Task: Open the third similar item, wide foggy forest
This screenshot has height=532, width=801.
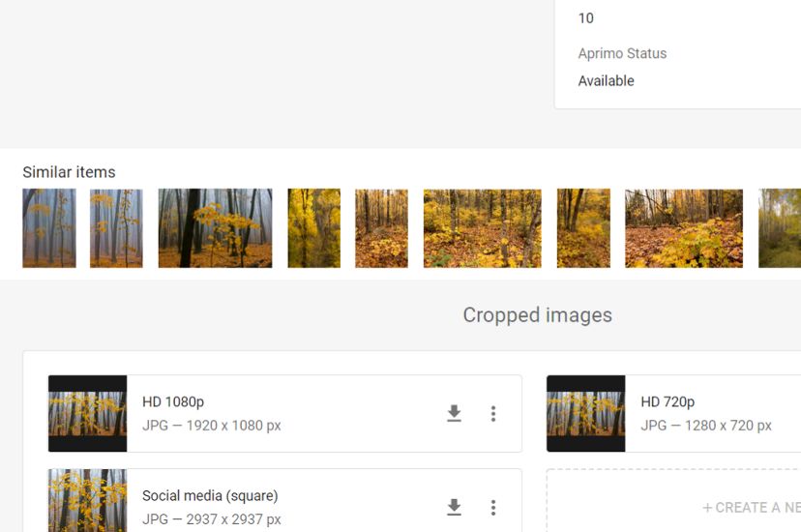Action: 215,228
